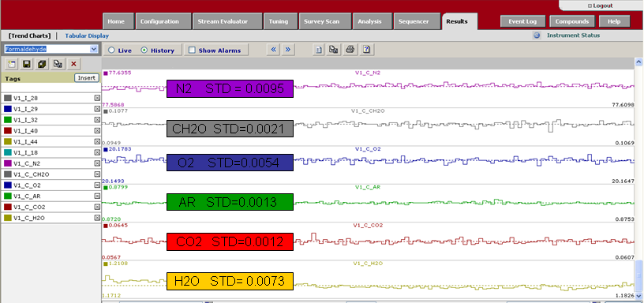Select the V1_I_44 tag row
This screenshot has width=644, height=303.
[51, 142]
